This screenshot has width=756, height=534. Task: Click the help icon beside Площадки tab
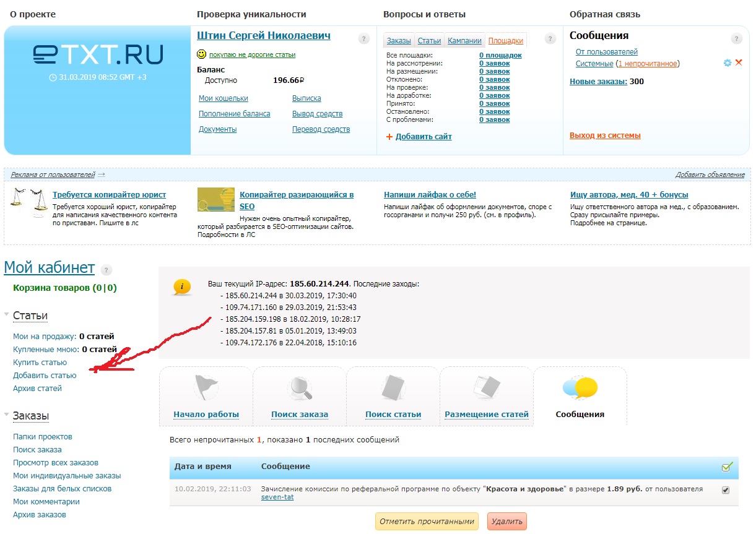pos(550,38)
